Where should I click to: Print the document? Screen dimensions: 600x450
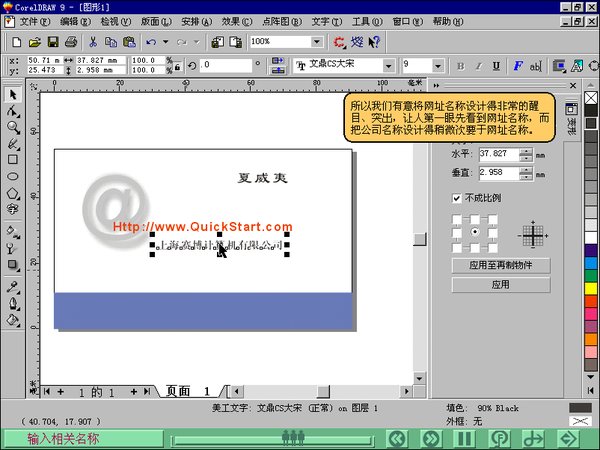pyautogui.click(x=71, y=42)
